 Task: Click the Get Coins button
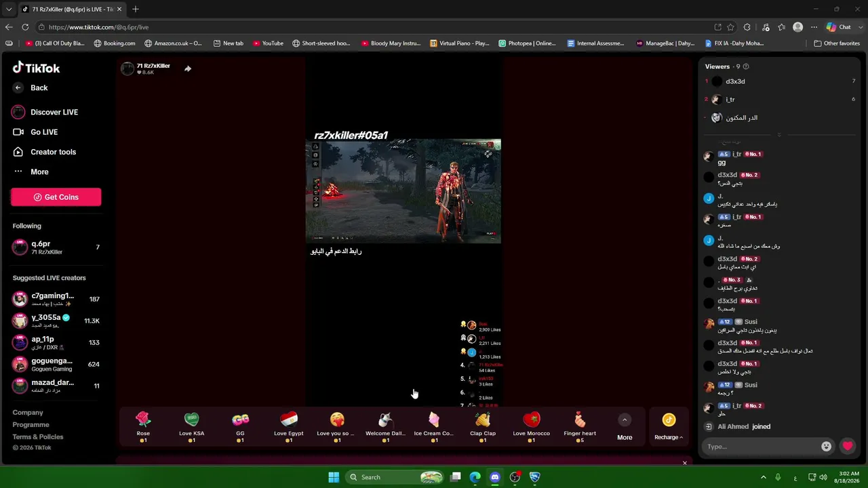56,197
